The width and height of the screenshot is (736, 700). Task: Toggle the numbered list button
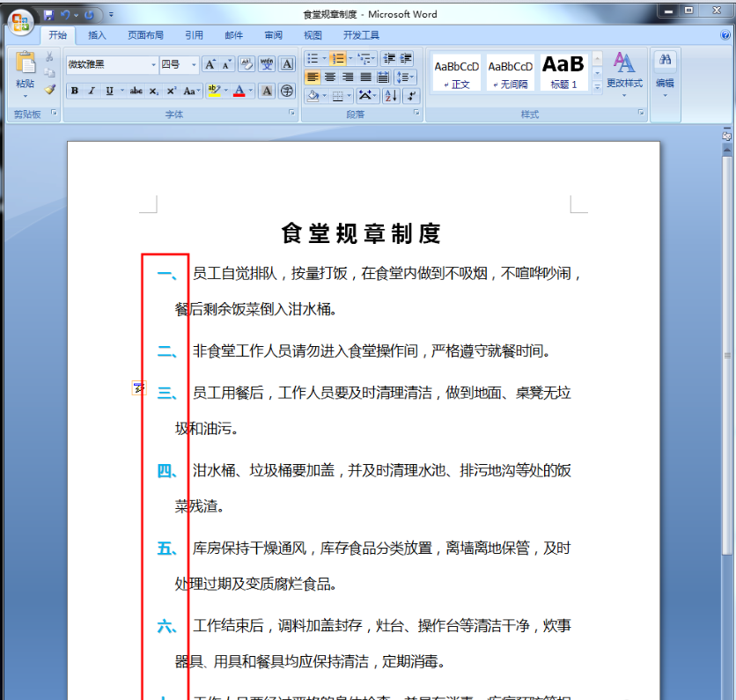[337, 59]
